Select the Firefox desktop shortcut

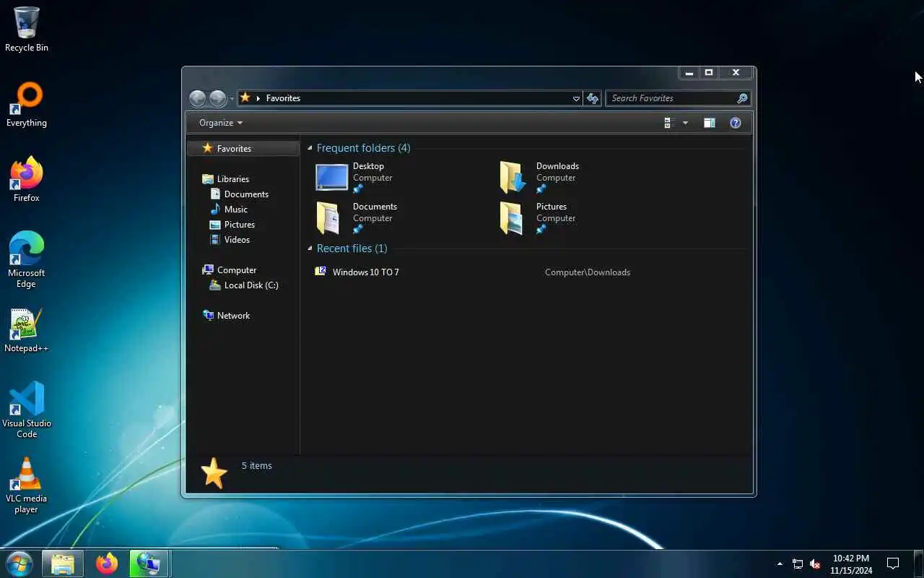27,180
